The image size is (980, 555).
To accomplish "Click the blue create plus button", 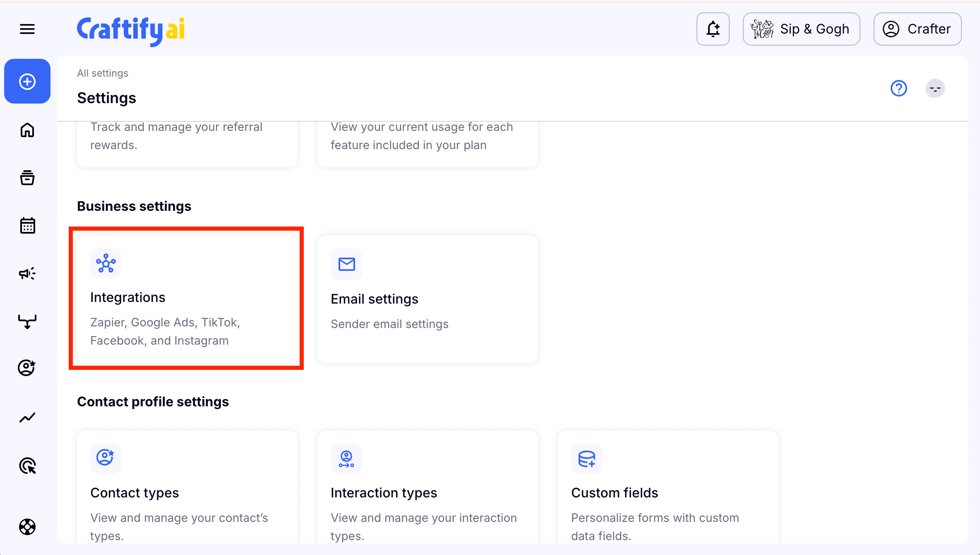I will coord(27,82).
